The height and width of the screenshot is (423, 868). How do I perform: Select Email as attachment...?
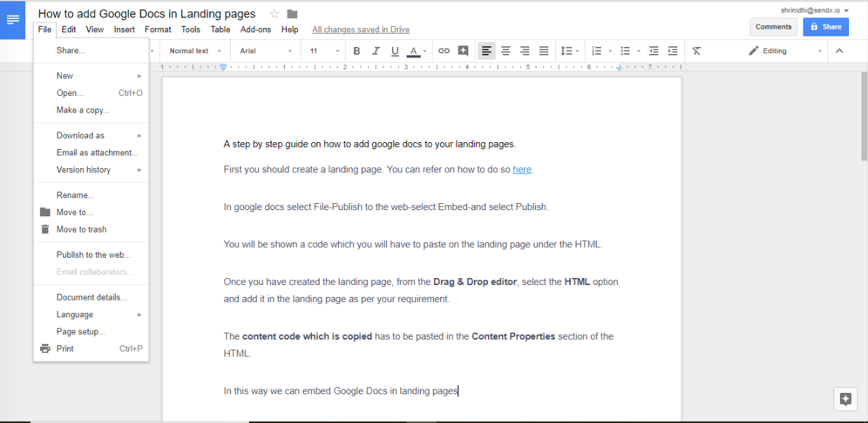point(91,153)
